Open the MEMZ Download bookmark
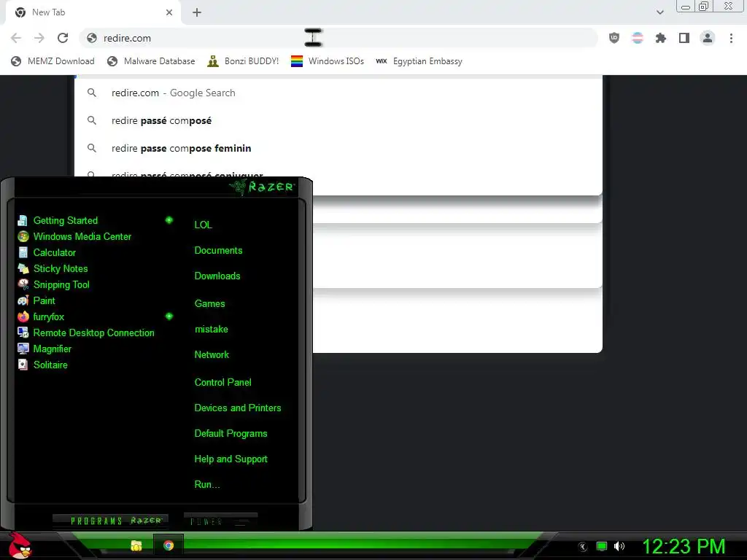Image resolution: width=747 pixels, height=560 pixels. click(53, 61)
